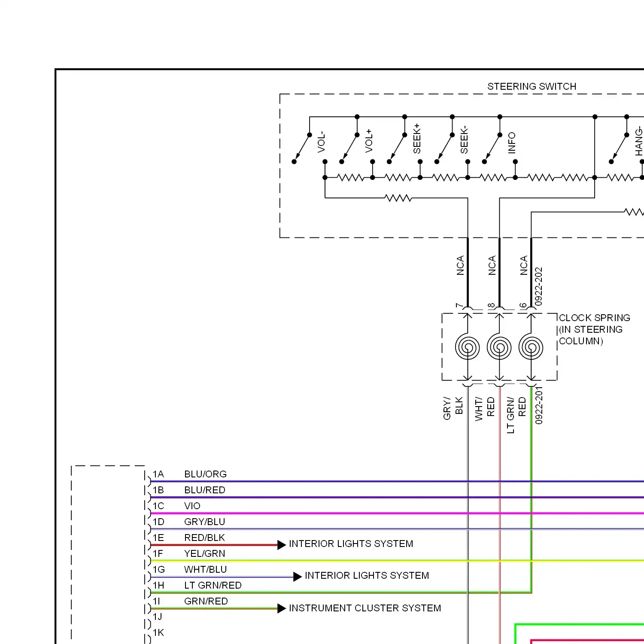
Task: Click the left clock spring coil symbol
Action: pyautogui.click(x=468, y=347)
